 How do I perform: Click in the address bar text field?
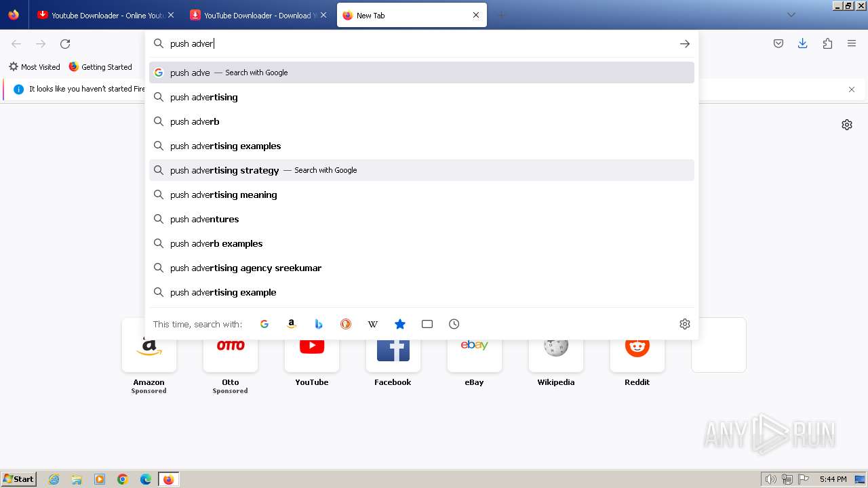coord(420,43)
